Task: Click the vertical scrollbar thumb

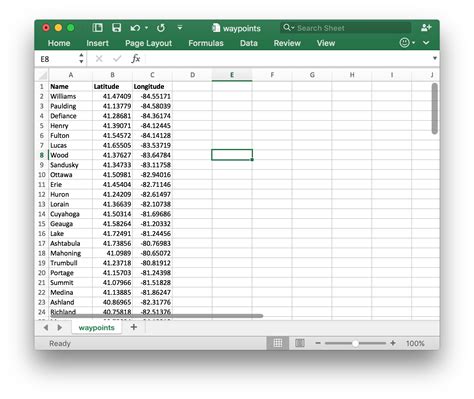Action: tap(434, 108)
